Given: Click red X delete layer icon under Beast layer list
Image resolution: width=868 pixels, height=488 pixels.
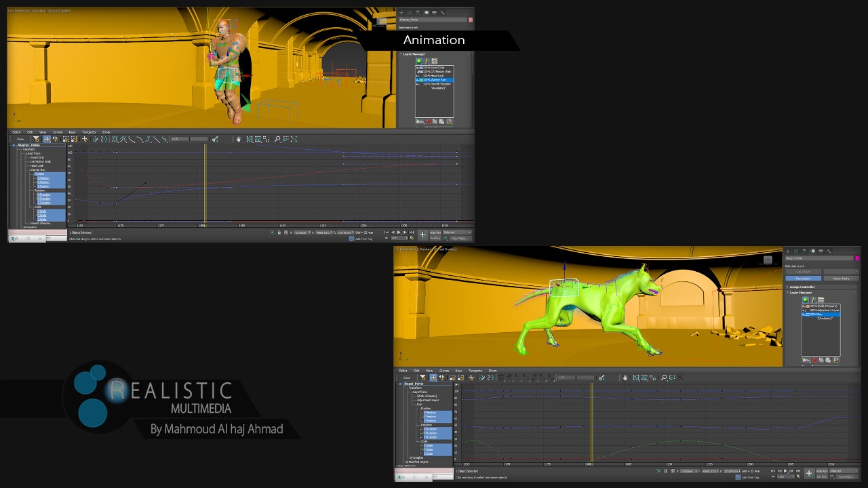Looking at the screenshot, I should tap(814, 360).
